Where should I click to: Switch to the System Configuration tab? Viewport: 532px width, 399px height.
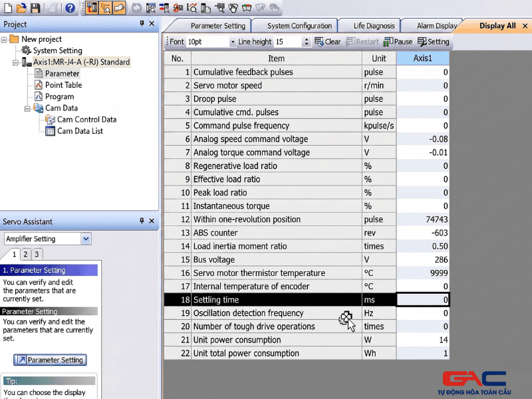click(x=299, y=26)
